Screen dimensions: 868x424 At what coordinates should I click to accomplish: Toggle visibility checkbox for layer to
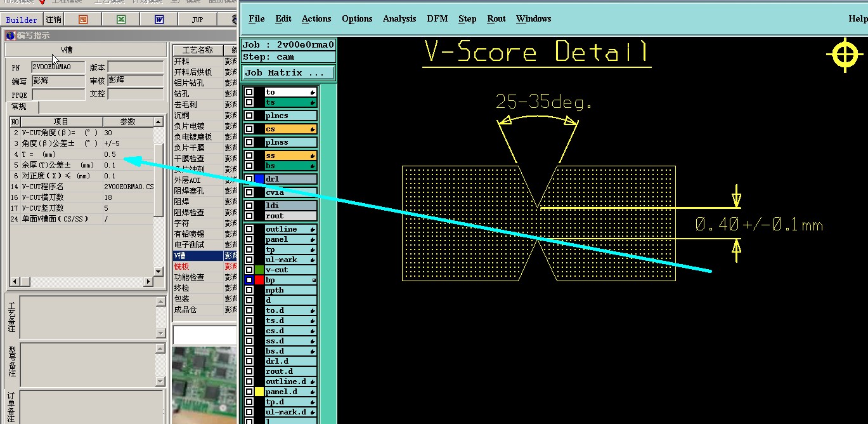click(x=249, y=92)
